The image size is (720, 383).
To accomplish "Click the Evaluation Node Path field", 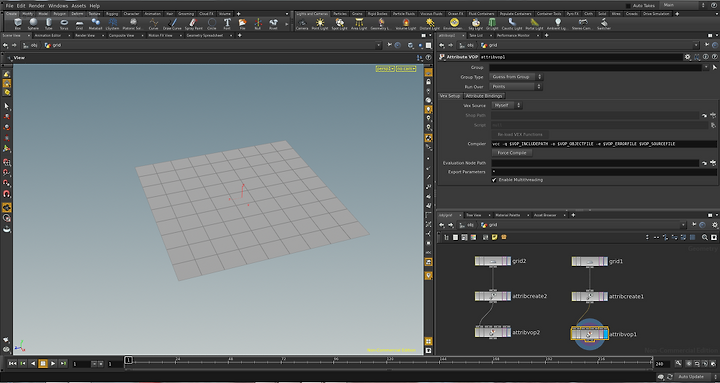I will point(595,163).
